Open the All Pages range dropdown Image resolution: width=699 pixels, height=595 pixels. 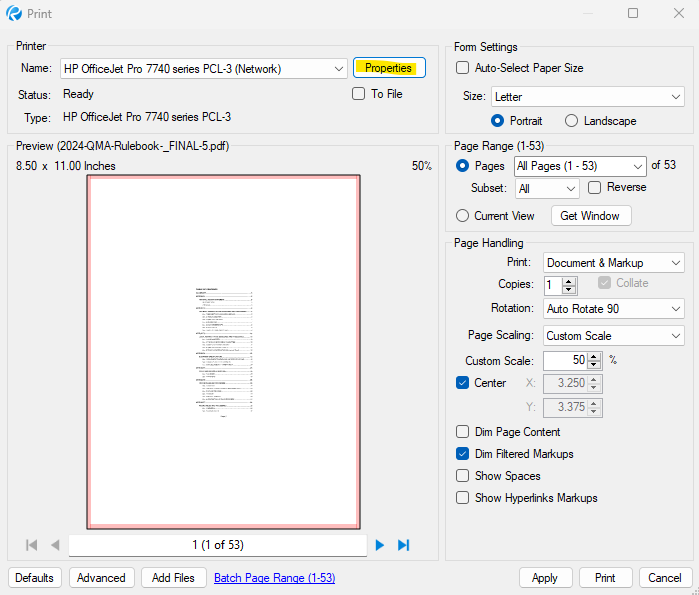pyautogui.click(x=580, y=166)
